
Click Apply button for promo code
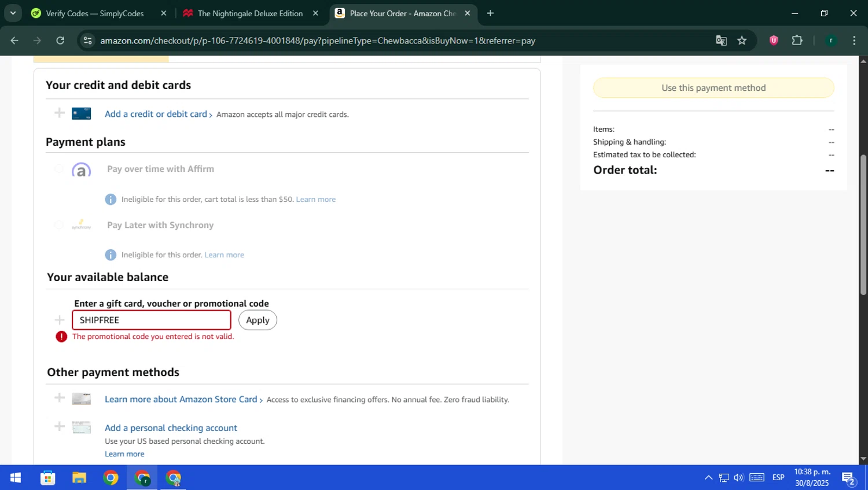pos(258,320)
